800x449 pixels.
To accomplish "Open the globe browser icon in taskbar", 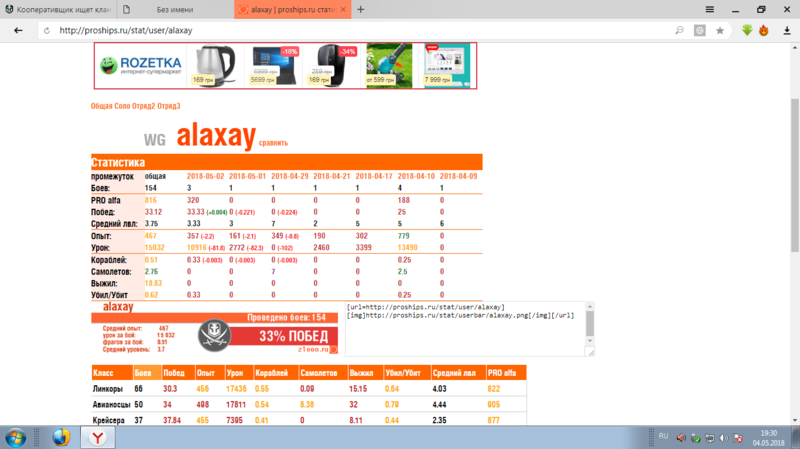I will [x=61, y=438].
